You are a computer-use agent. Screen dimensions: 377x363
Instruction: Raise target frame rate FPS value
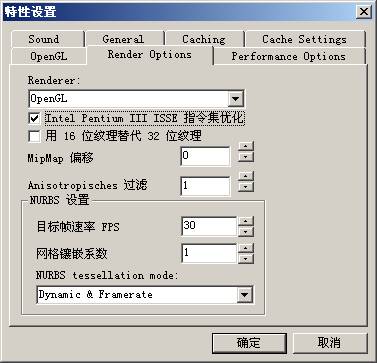[246, 221]
